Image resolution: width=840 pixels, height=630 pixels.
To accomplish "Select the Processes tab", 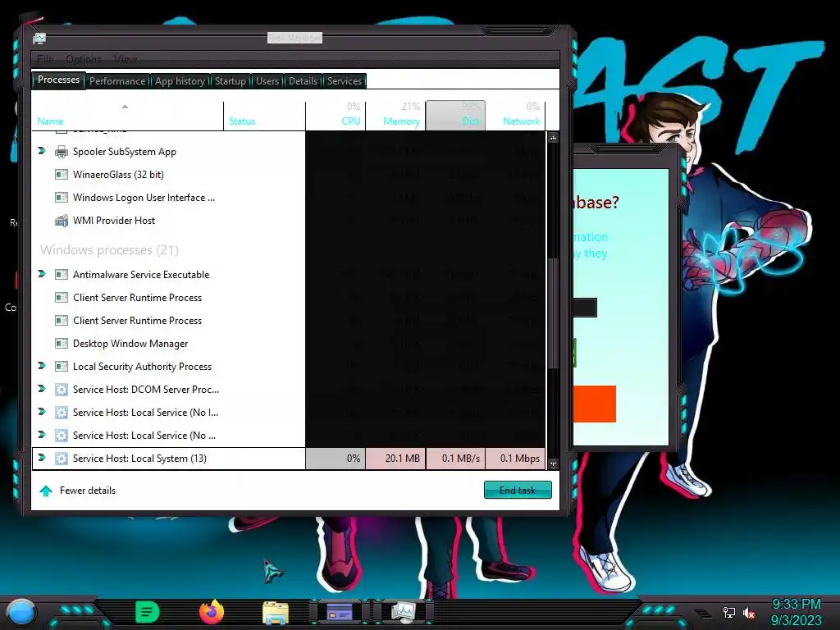I will point(58,80).
